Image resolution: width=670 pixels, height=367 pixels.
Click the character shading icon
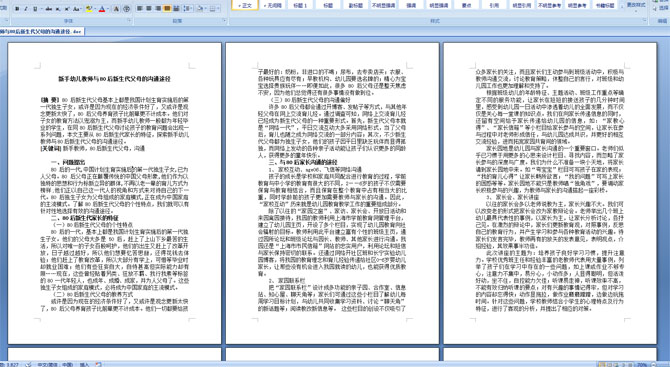pyautogui.click(x=116, y=9)
